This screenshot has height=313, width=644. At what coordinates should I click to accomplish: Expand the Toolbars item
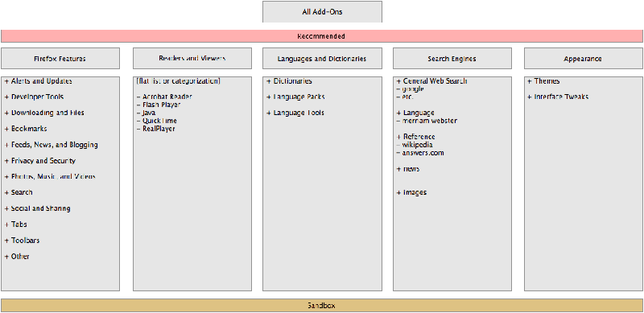[23, 241]
